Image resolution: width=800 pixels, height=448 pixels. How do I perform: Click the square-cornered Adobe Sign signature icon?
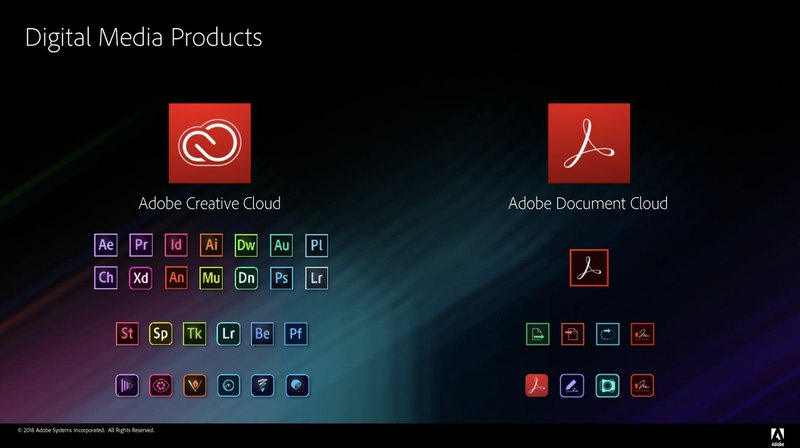point(642,334)
